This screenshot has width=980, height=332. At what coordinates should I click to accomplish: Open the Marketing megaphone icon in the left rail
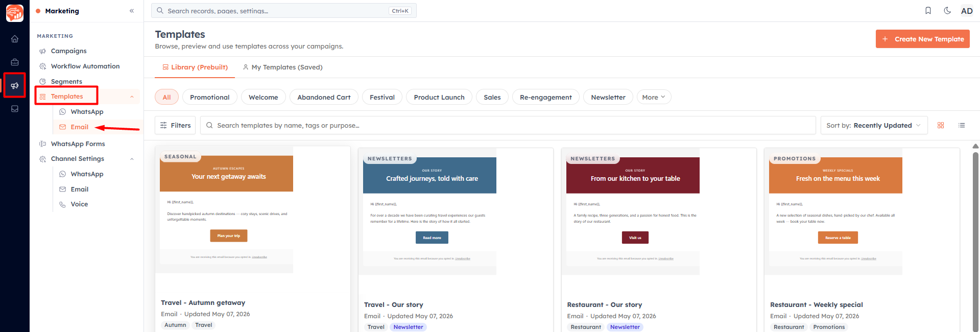[x=15, y=85]
